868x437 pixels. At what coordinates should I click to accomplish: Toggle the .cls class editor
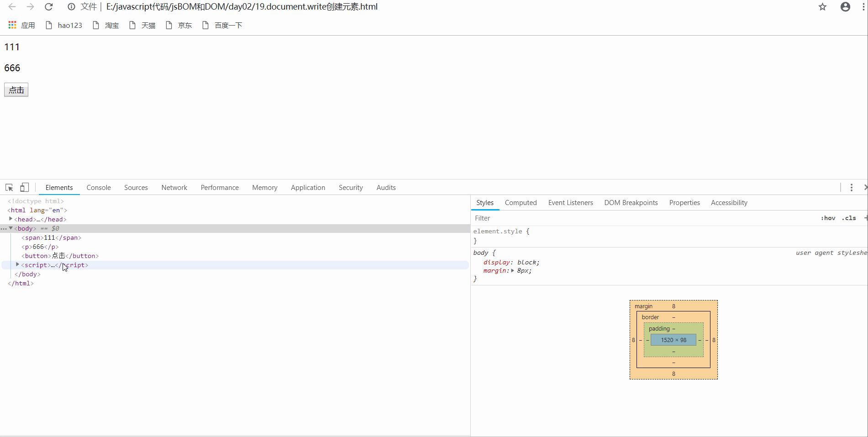pos(849,218)
